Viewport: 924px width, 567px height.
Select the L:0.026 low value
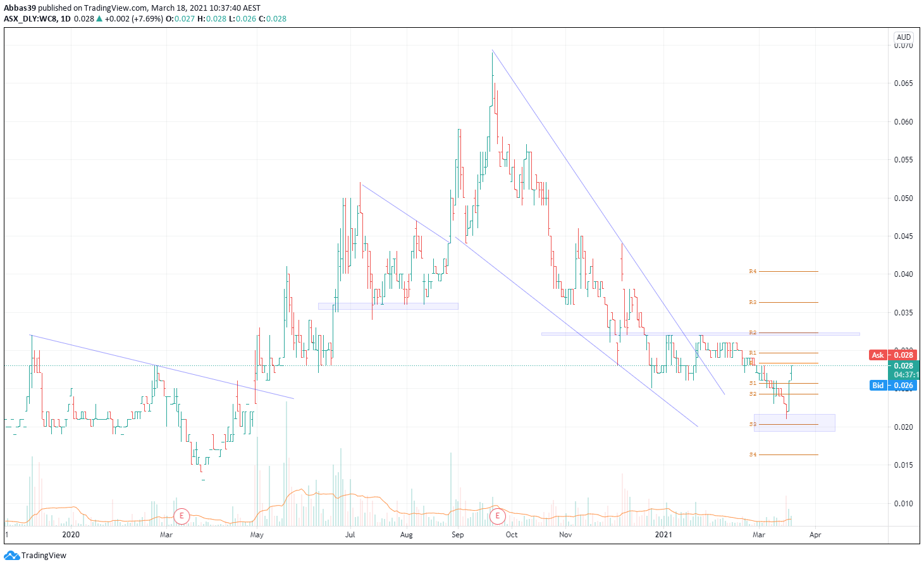click(x=242, y=18)
